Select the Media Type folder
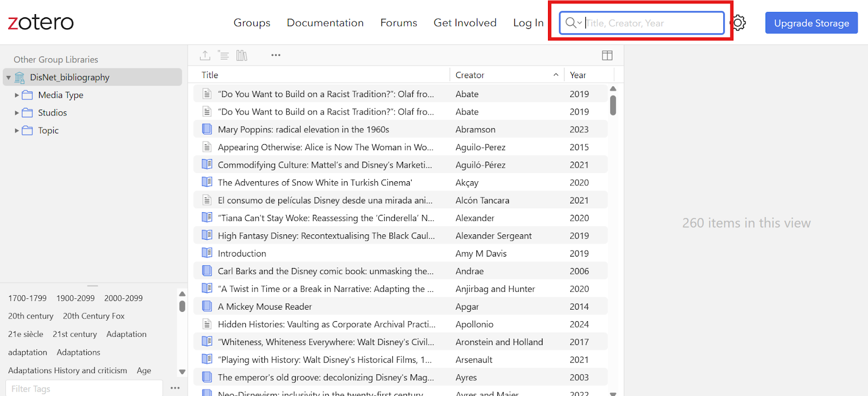This screenshot has height=396, width=868. (x=60, y=95)
